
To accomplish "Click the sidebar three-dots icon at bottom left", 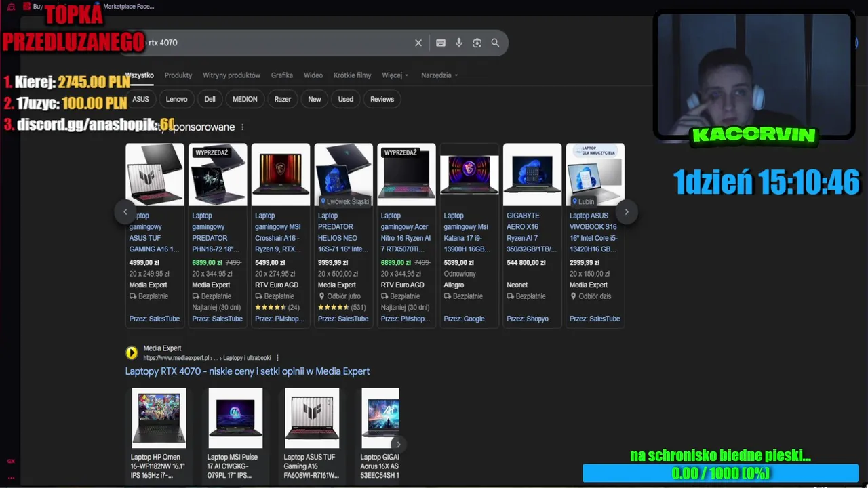I will pyautogui.click(x=11, y=477).
